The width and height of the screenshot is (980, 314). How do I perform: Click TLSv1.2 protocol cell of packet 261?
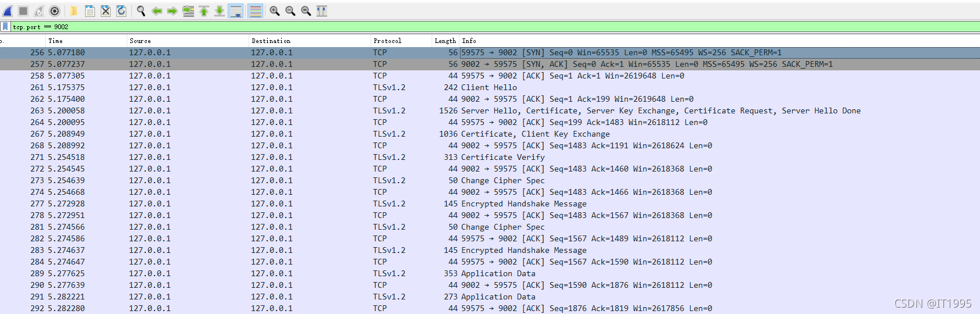389,87
